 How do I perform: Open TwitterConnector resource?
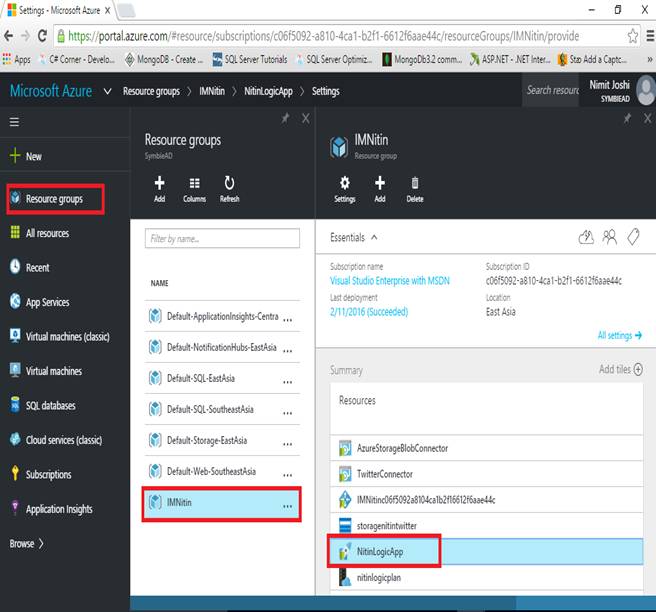487,474
